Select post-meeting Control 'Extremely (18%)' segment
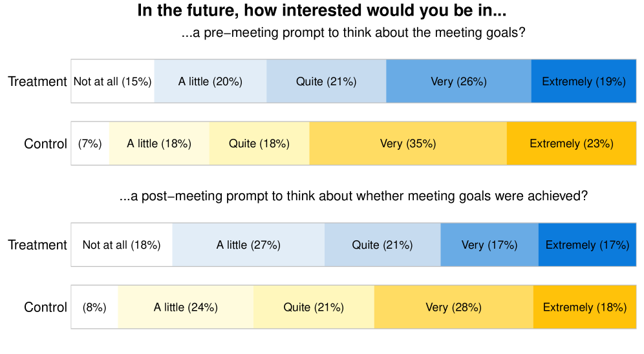This screenshot has height=354, width=644. pyautogui.click(x=585, y=307)
